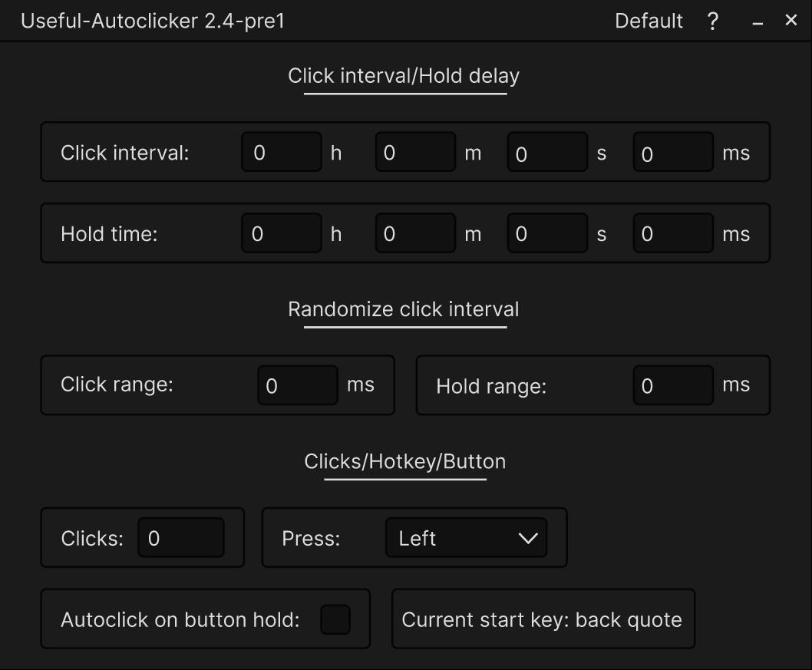Click the Useful-Autoclicker 2.4-pre1 title text

[x=153, y=21]
